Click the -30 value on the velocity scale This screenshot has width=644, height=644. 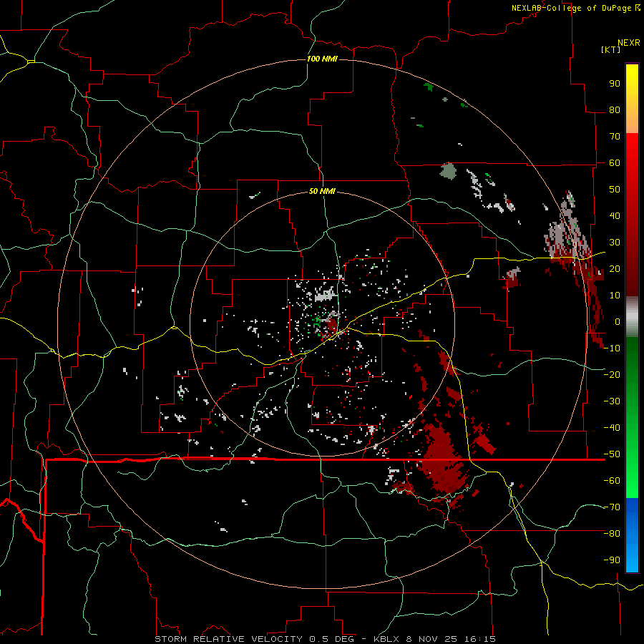click(612, 401)
